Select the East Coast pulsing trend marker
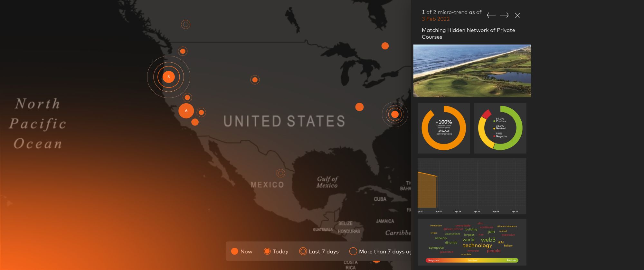Image resolution: width=644 pixels, height=270 pixels. pos(395,114)
